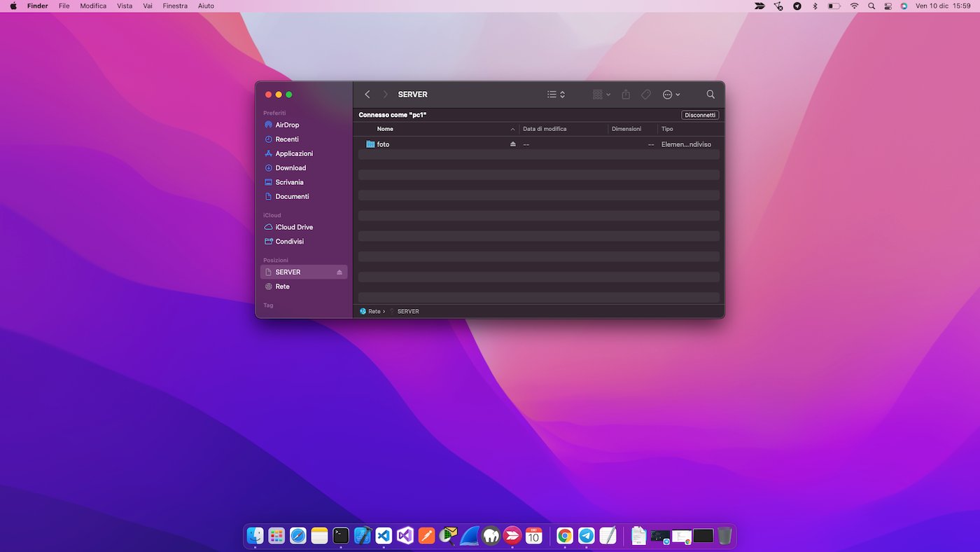
Task: Toggle the Nome column sort order
Action: pyautogui.click(x=385, y=129)
